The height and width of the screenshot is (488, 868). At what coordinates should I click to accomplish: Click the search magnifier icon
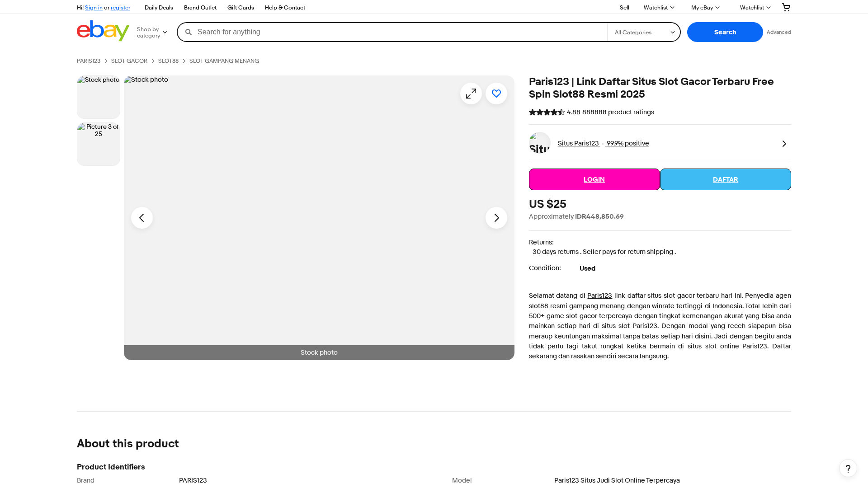[189, 32]
